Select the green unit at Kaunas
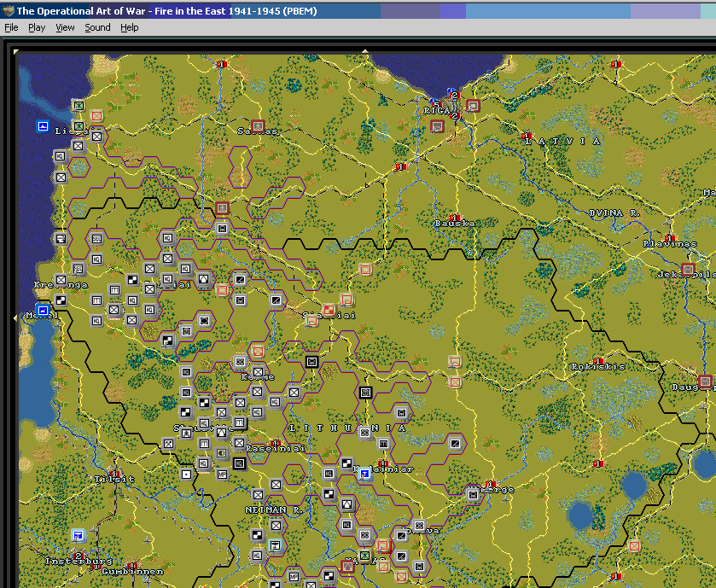The image size is (716, 588). point(364,556)
